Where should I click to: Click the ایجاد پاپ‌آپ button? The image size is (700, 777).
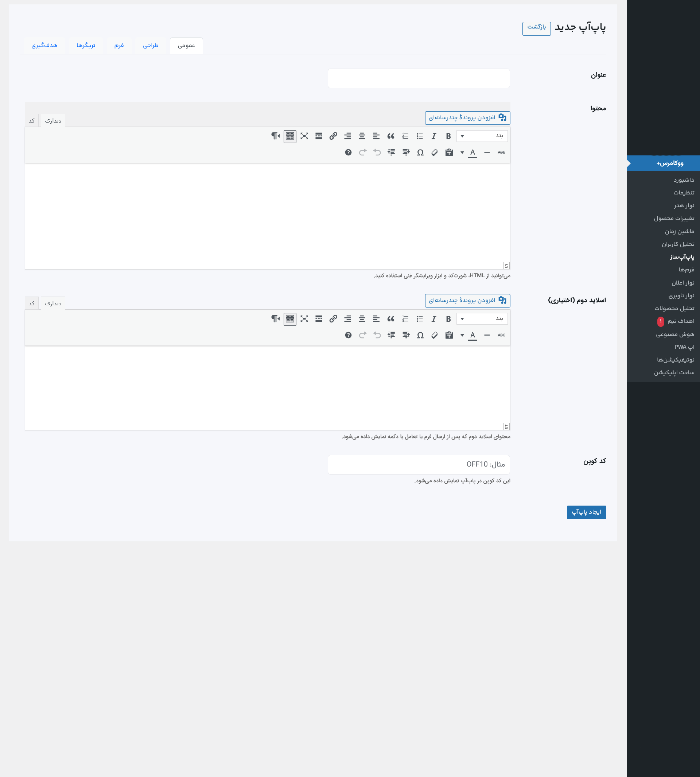(x=586, y=512)
